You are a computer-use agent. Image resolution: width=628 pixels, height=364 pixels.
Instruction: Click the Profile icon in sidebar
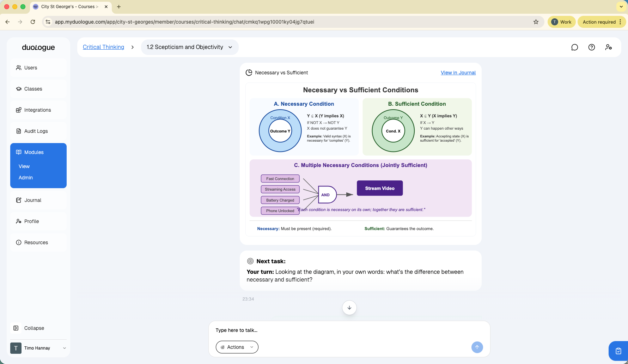click(x=19, y=221)
